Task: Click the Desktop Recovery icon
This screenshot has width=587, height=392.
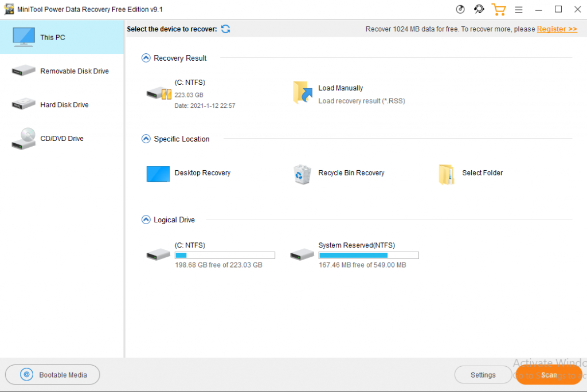Action: coord(158,174)
